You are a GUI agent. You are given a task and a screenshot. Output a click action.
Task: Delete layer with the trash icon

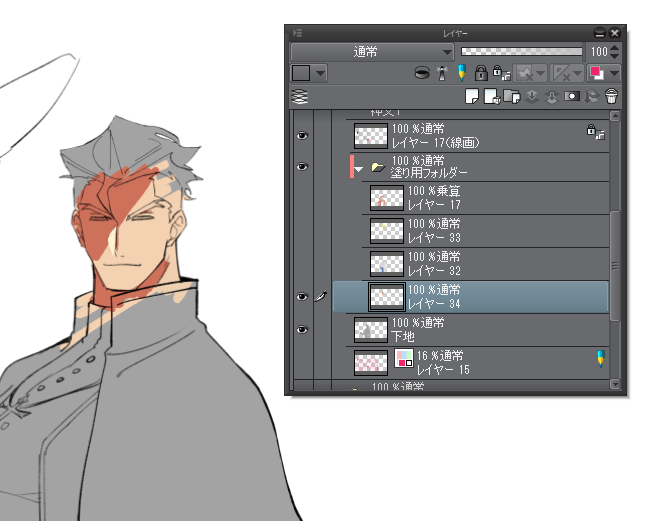[x=611, y=96]
